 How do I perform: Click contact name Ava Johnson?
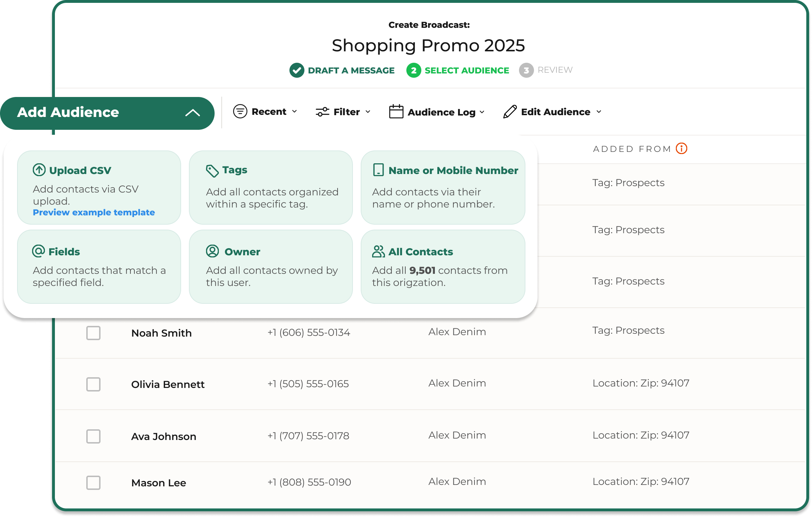pos(164,436)
